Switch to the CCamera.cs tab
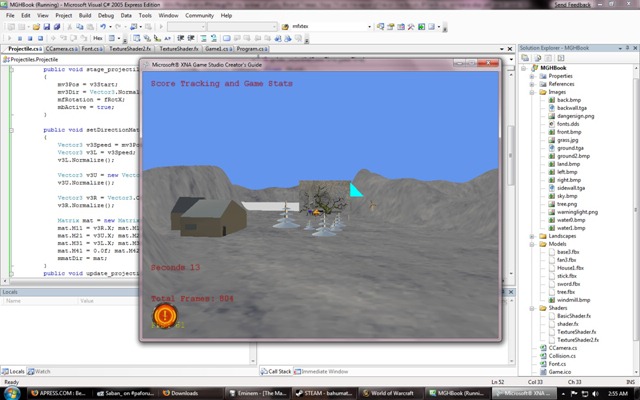640x400 pixels. 60,49
